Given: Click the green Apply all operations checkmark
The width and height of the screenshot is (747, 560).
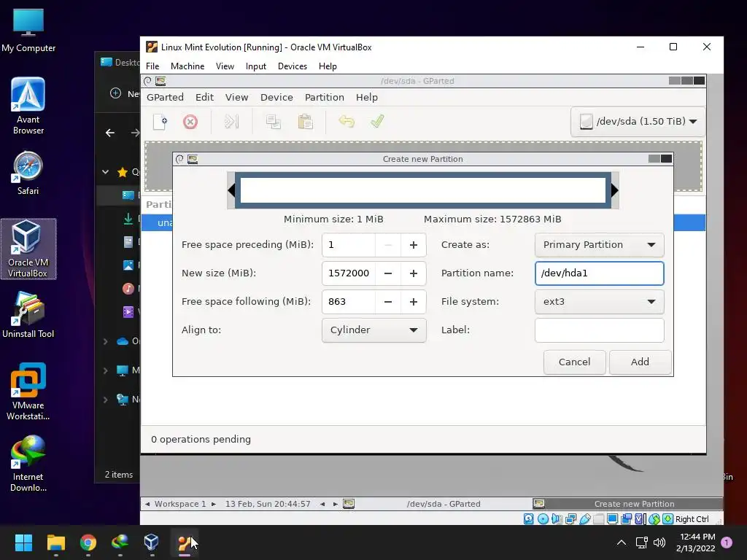Looking at the screenshot, I should [x=377, y=122].
